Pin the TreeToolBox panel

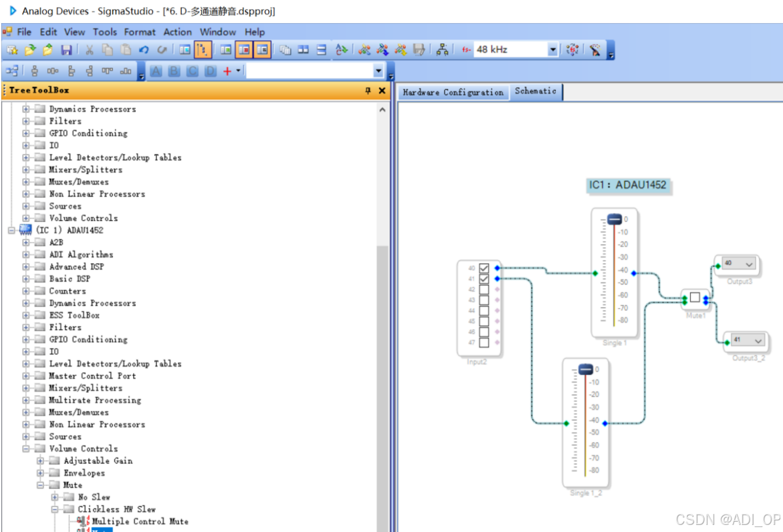368,91
